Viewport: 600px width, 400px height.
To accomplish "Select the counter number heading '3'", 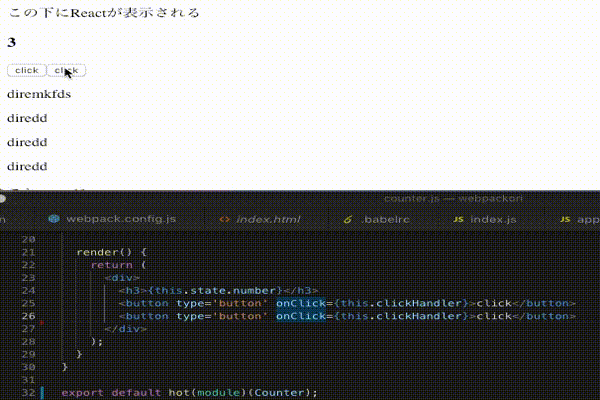I will pyautogui.click(x=11, y=42).
